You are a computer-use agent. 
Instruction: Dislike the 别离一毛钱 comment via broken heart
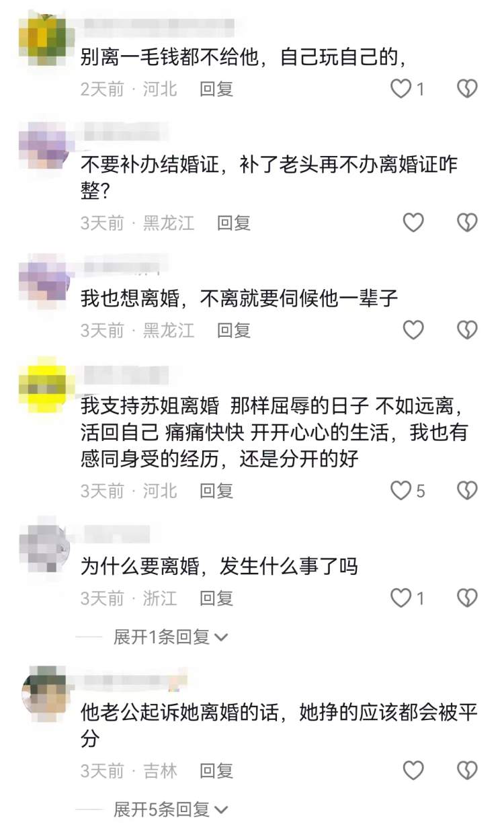467,88
